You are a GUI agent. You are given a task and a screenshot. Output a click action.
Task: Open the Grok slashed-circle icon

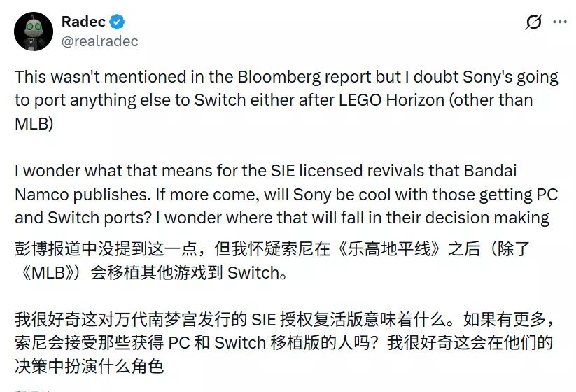(x=533, y=22)
